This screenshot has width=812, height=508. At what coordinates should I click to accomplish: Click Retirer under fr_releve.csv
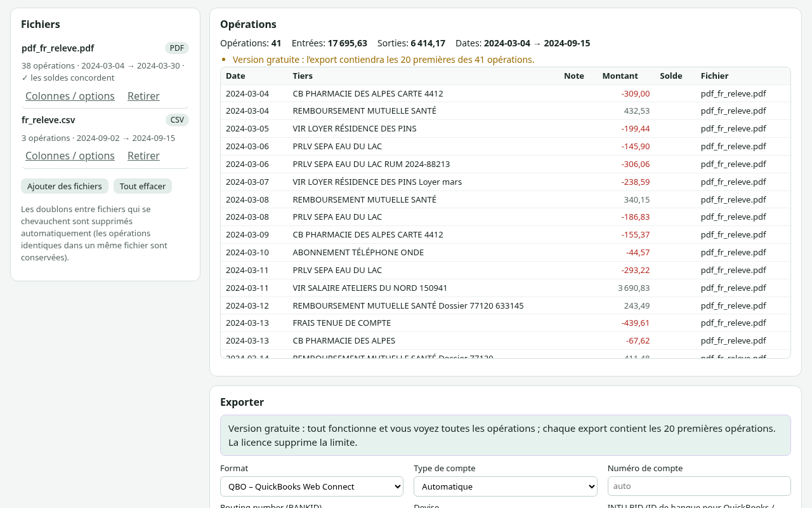(x=143, y=156)
